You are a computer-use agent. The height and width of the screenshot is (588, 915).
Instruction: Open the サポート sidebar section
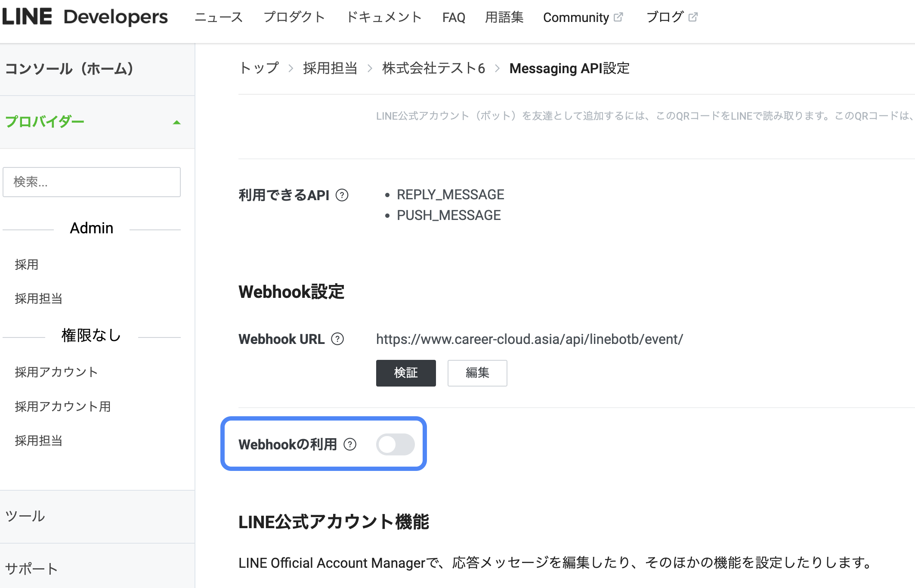coord(97,568)
